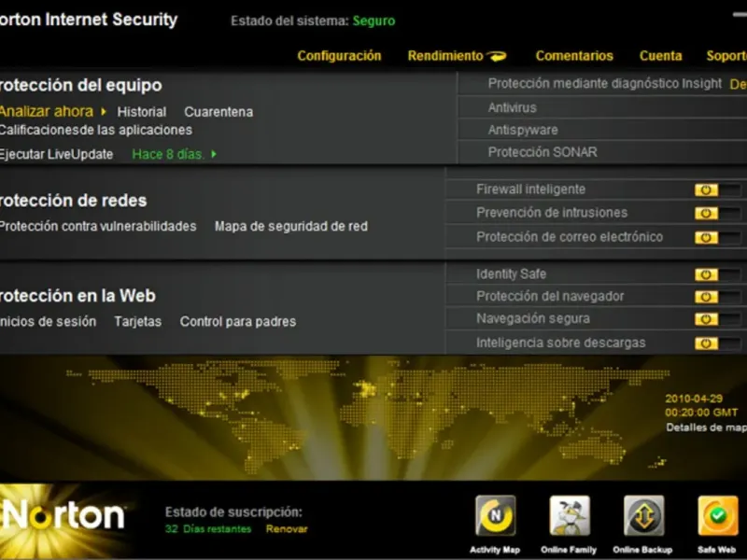The height and width of the screenshot is (560, 747).
Task: Click the Hace 8 días link
Action: pyautogui.click(x=168, y=154)
